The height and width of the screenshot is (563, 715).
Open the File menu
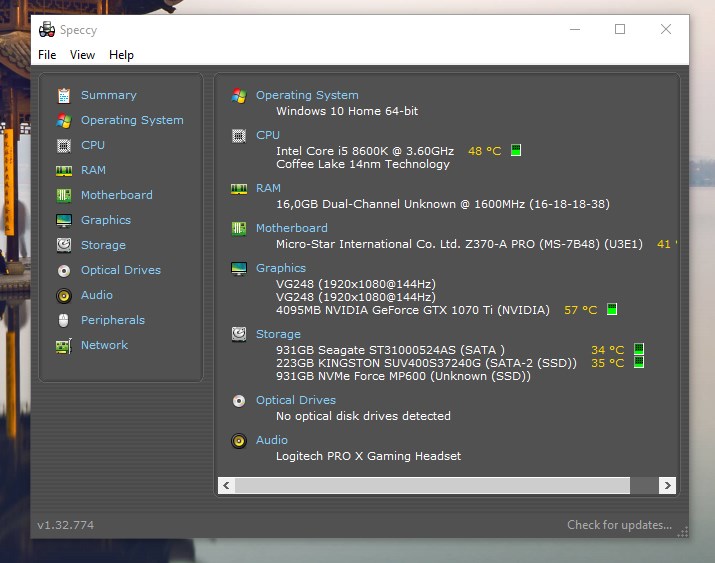[x=47, y=55]
